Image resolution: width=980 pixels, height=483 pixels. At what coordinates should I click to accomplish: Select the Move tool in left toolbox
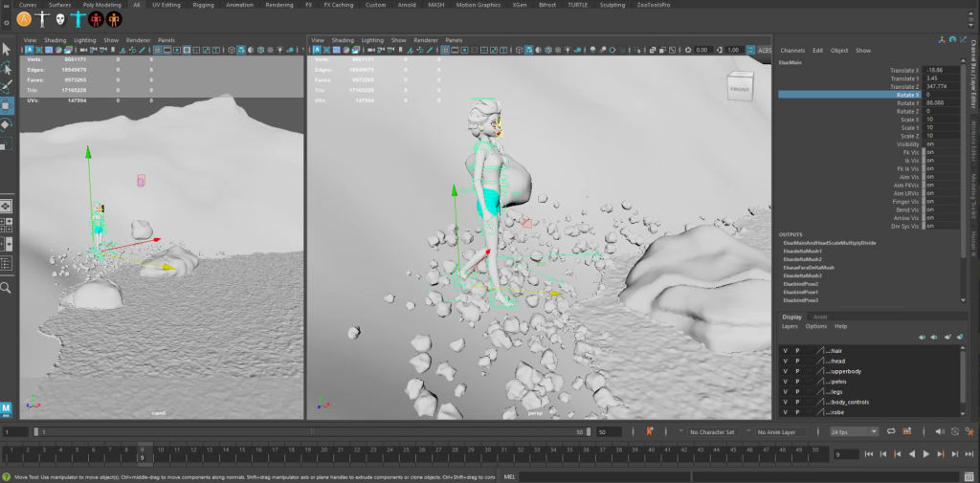pos(7,104)
